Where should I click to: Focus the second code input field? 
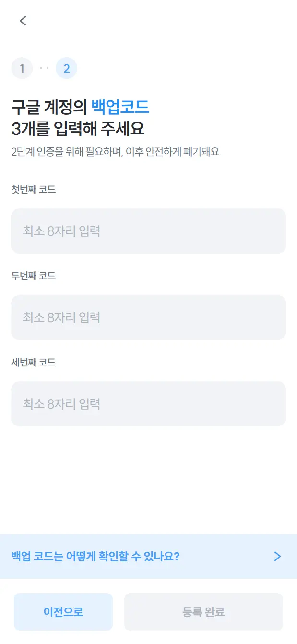click(x=148, y=317)
